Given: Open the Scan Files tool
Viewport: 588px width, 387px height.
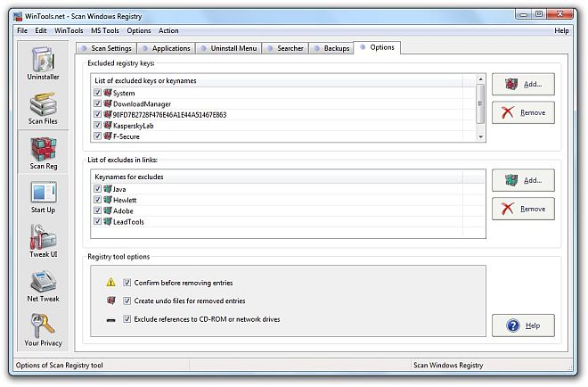Looking at the screenshot, I should pyautogui.click(x=43, y=108).
